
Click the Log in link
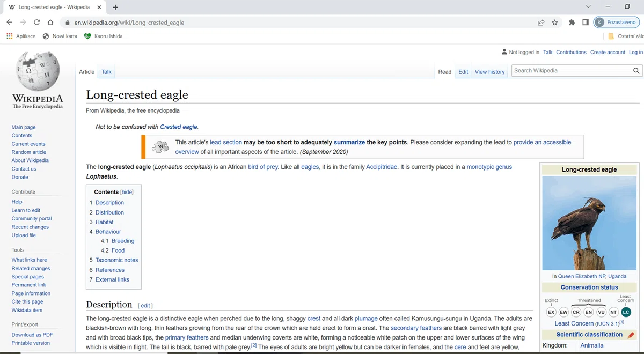[x=636, y=52]
